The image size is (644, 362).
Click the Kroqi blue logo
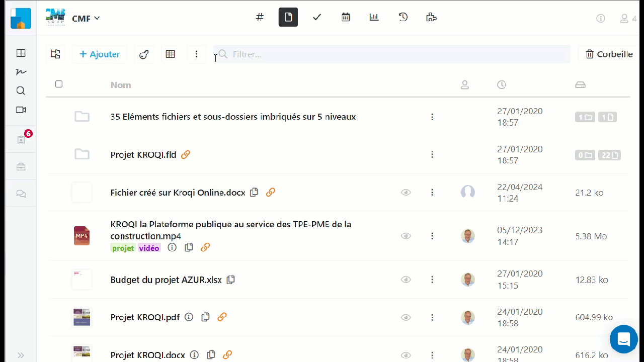point(21,19)
